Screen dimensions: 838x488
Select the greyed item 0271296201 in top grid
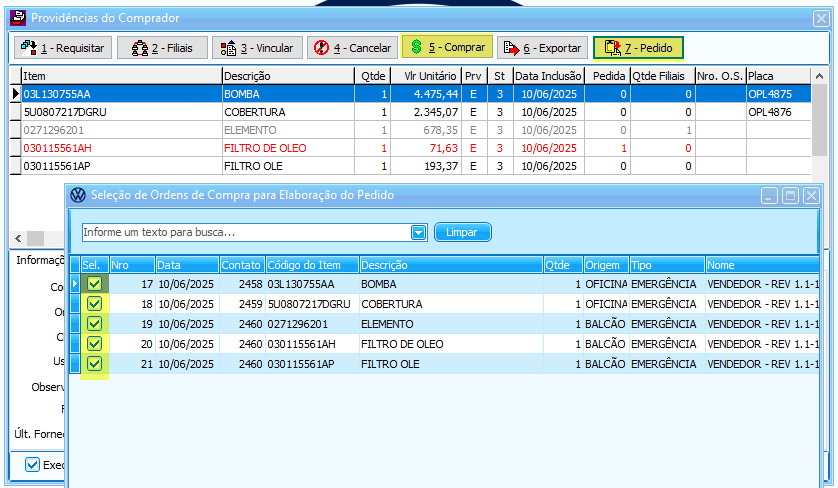pos(410,130)
